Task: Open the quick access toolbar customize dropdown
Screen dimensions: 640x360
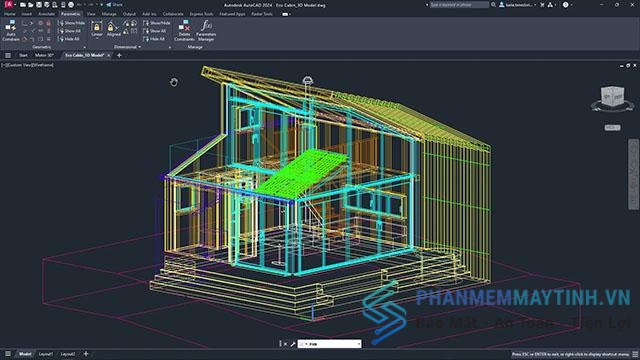Action: (x=102, y=5)
